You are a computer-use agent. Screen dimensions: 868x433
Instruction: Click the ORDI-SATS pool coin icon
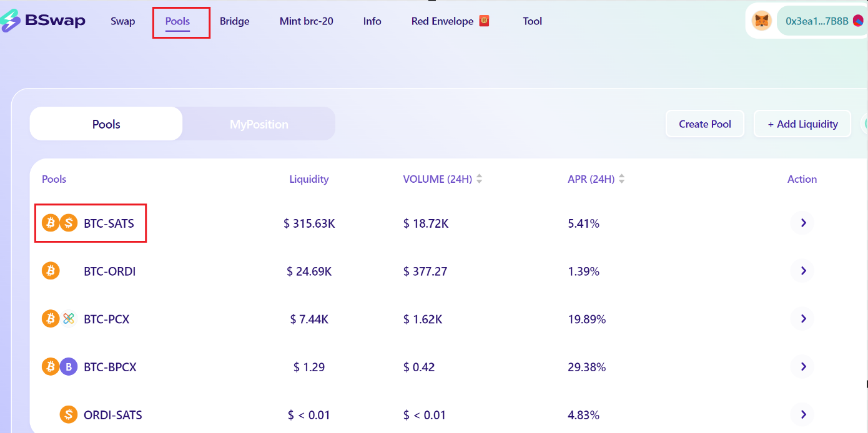click(68, 415)
